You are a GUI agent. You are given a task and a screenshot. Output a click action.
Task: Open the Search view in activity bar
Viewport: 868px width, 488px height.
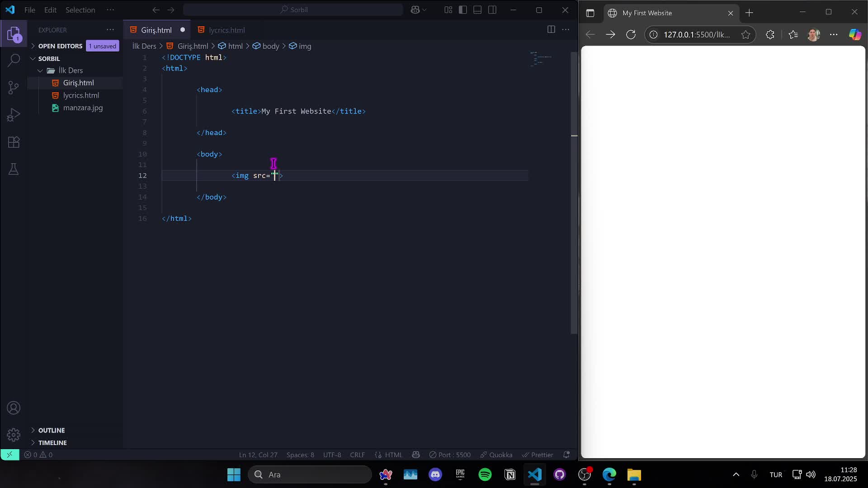click(x=14, y=60)
